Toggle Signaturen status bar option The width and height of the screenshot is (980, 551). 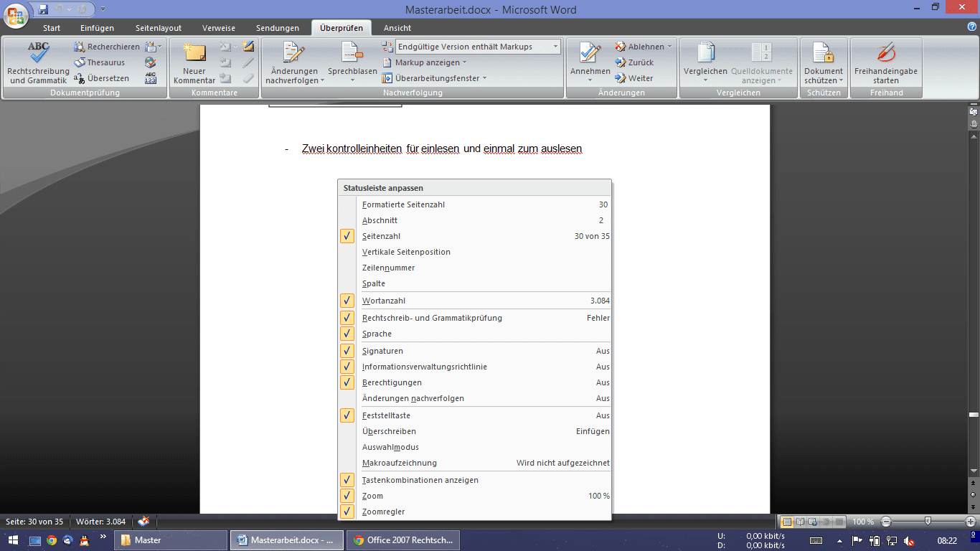(x=475, y=351)
